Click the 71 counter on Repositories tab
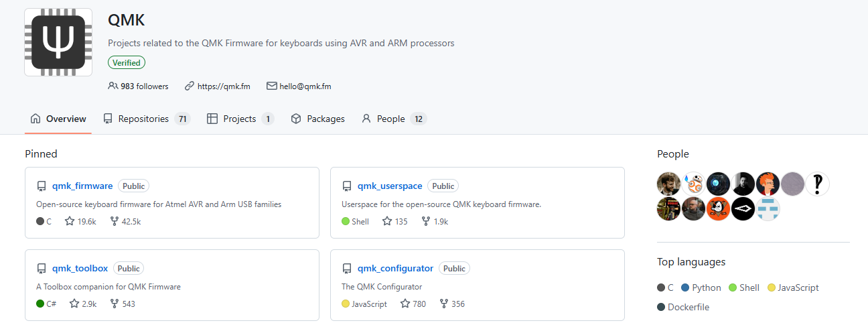The width and height of the screenshot is (868, 323). click(x=182, y=119)
